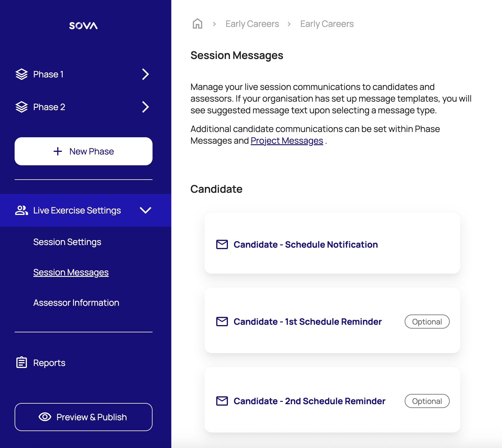This screenshot has height=448, width=502.
Task: Expand Phase 1 using its chevron
Action: (145, 74)
